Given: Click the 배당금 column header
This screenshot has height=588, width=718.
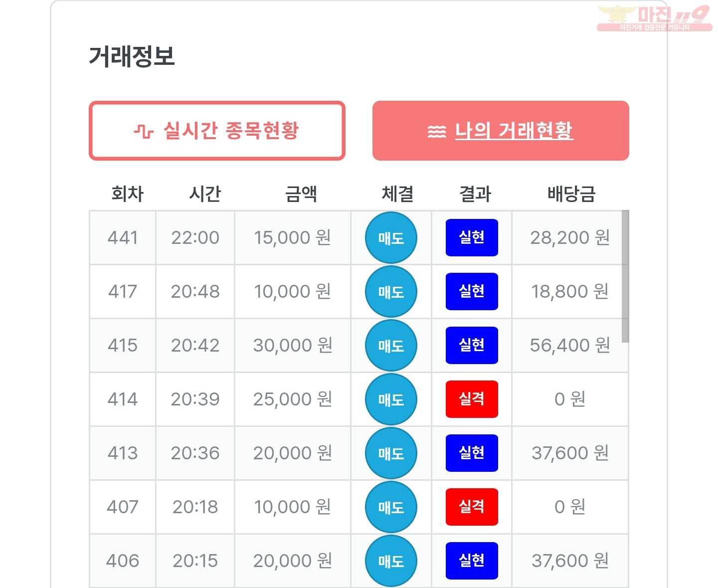Looking at the screenshot, I should point(571,194).
